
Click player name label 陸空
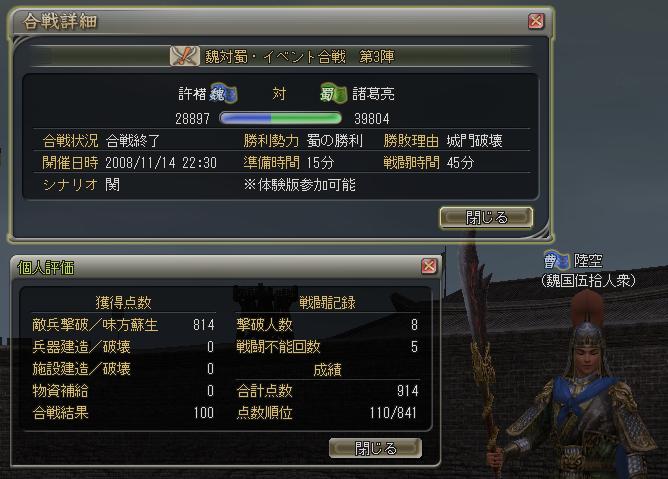(588, 260)
